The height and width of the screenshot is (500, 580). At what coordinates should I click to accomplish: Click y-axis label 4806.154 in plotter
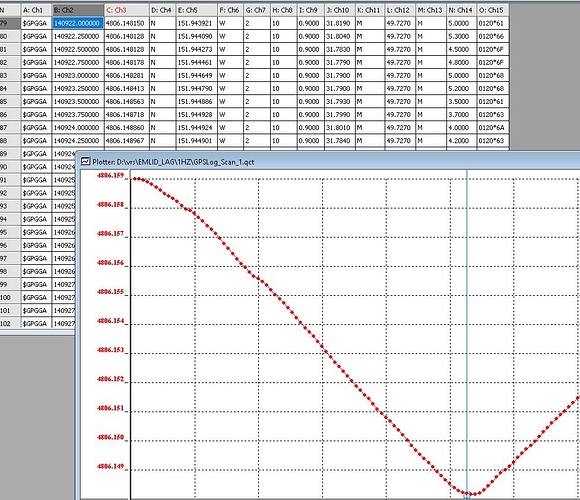pos(110,321)
